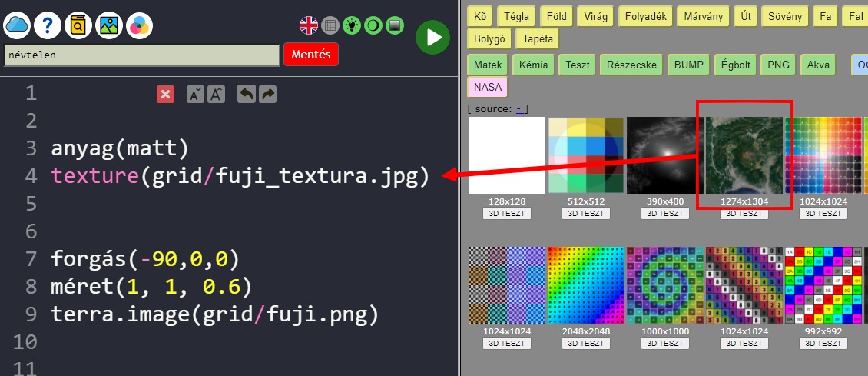This screenshot has height=376, width=868.
Task: Toggle the grid display icon
Action: [x=330, y=25]
